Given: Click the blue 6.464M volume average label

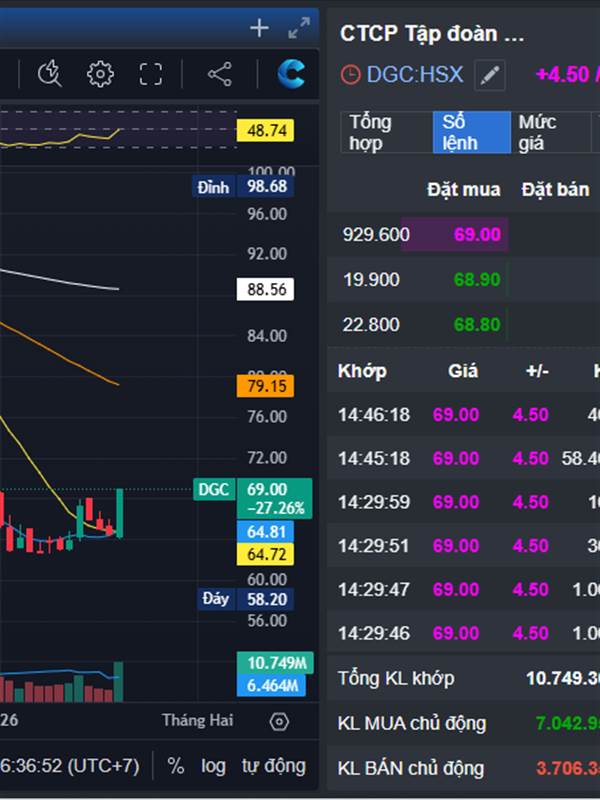Looking at the screenshot, I should (x=271, y=686).
